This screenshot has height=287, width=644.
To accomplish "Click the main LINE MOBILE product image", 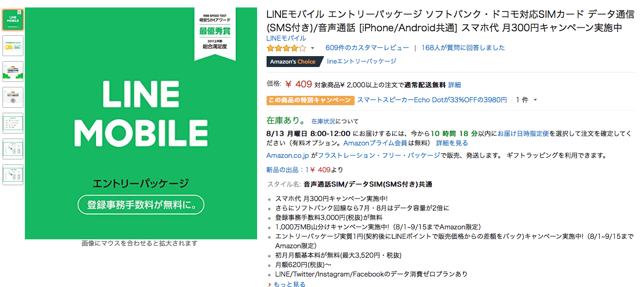I will pos(141,123).
